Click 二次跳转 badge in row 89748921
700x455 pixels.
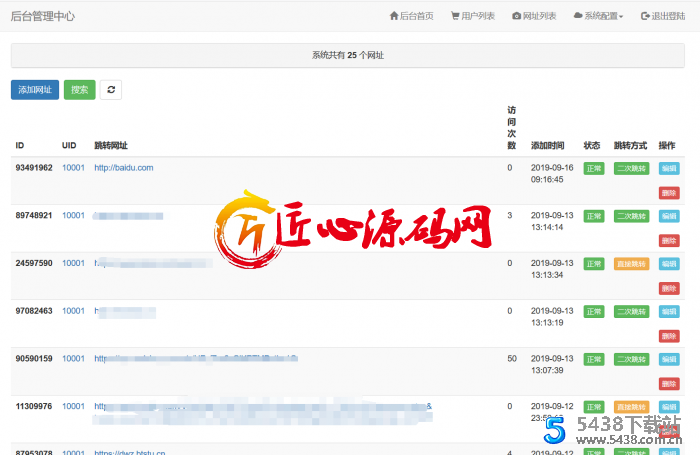point(631,217)
